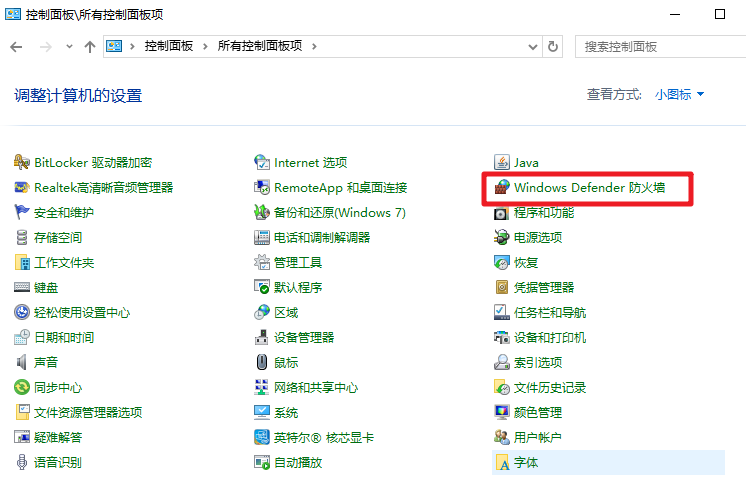Open the 颜色管理 icon
This screenshot has width=746, height=492.
tap(501, 413)
